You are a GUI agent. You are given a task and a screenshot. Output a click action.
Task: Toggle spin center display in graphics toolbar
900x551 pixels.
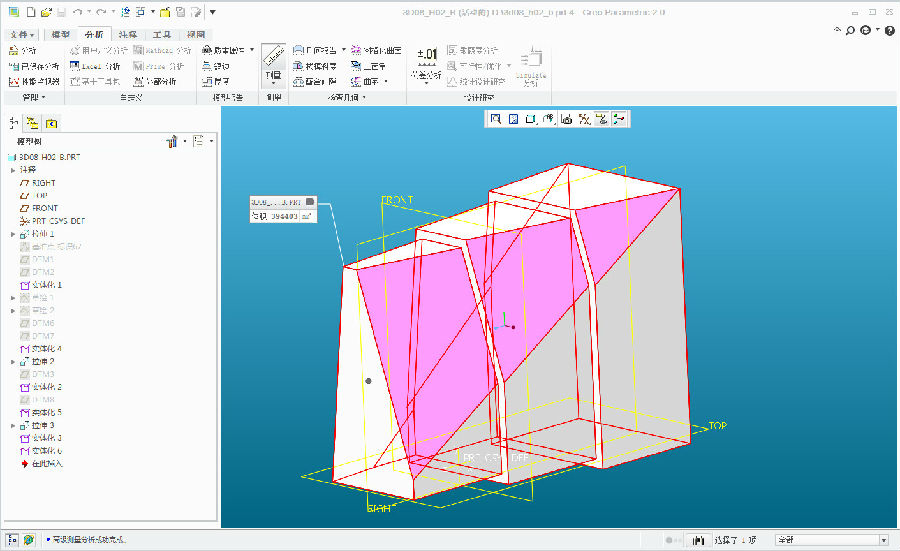(620, 119)
